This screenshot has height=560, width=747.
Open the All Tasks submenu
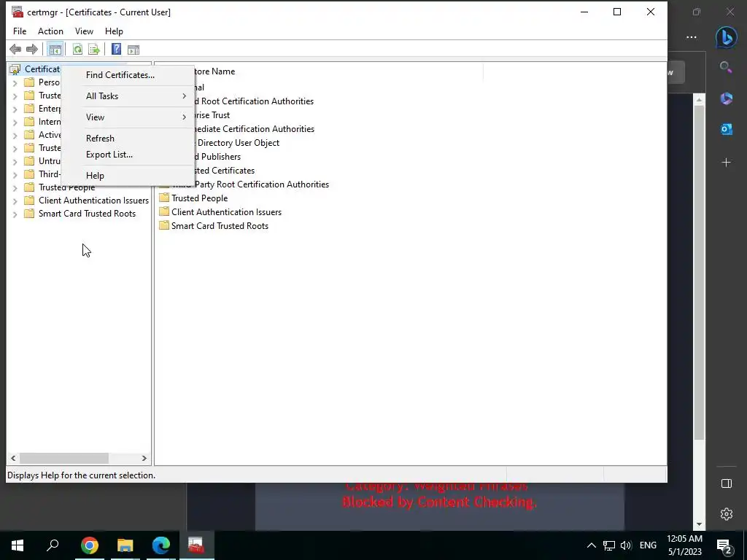tap(128, 96)
